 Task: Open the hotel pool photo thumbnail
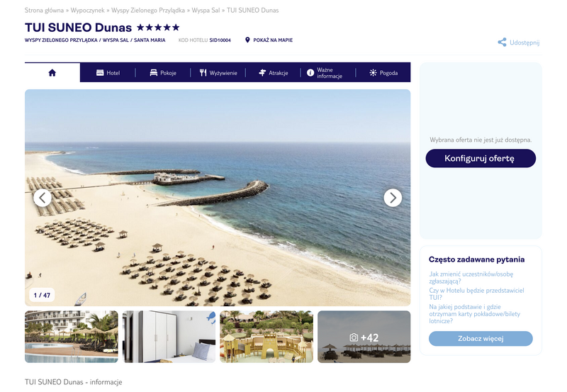point(72,337)
